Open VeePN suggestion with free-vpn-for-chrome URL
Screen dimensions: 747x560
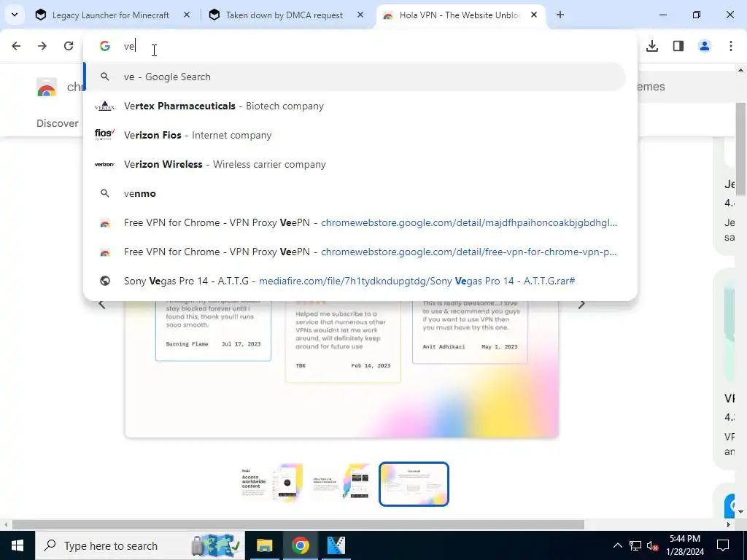pyautogui.click(x=356, y=252)
